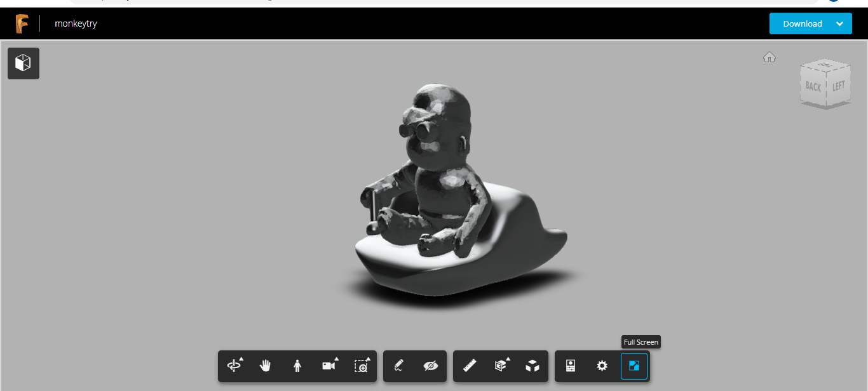Open the Markup pencil tool

(397, 366)
